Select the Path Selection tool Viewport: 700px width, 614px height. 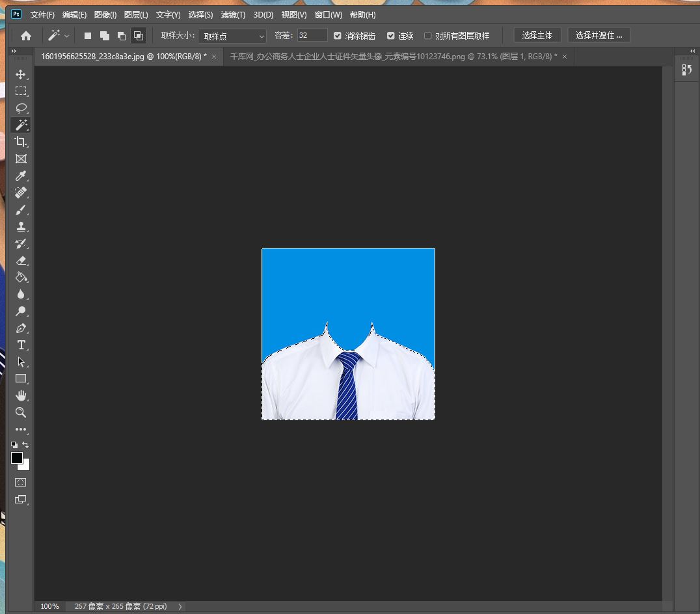21,362
